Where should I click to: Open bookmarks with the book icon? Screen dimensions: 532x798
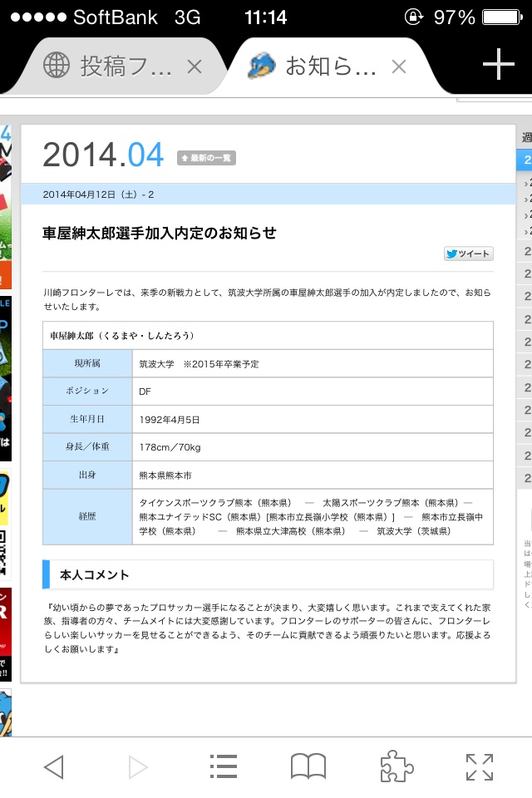tap(308, 766)
